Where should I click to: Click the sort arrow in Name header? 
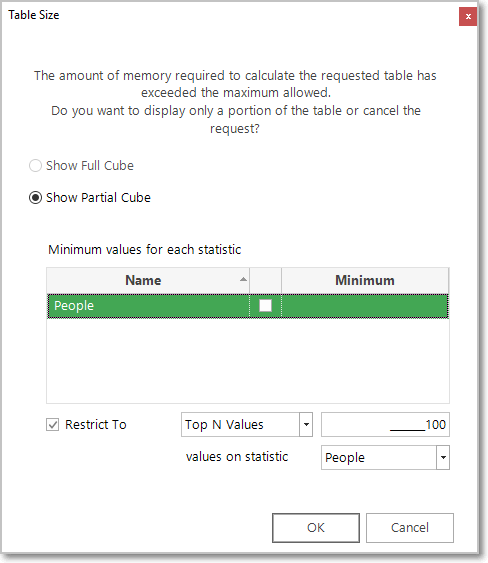(243, 279)
